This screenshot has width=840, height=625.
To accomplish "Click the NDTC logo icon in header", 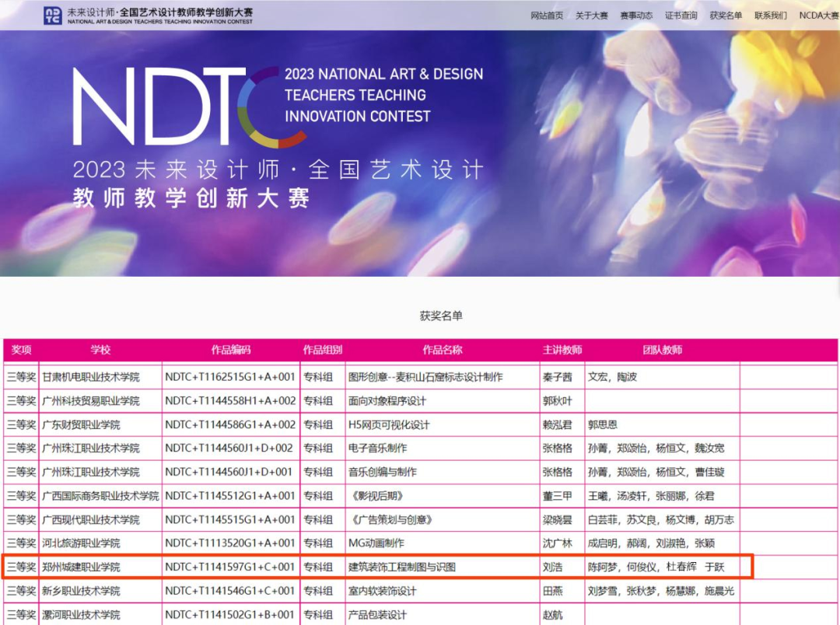I will [53, 16].
